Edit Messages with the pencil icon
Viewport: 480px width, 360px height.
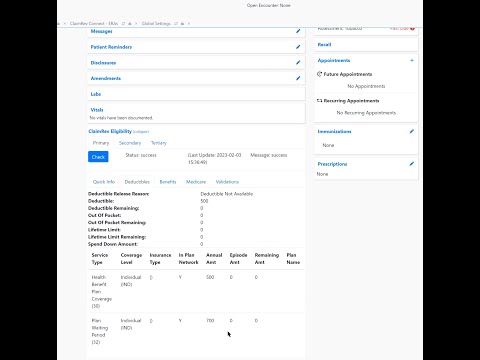coord(298,31)
